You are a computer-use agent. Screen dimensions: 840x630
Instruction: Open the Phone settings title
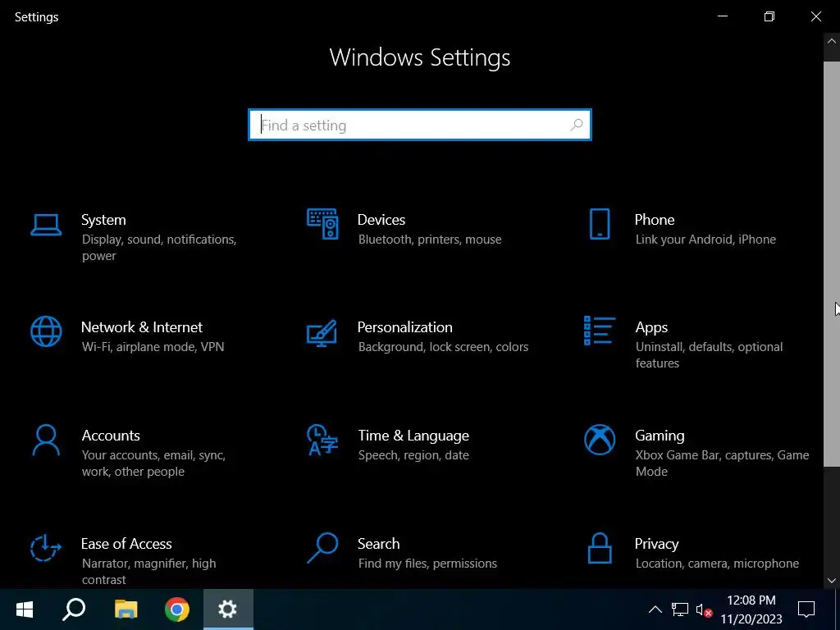654,220
